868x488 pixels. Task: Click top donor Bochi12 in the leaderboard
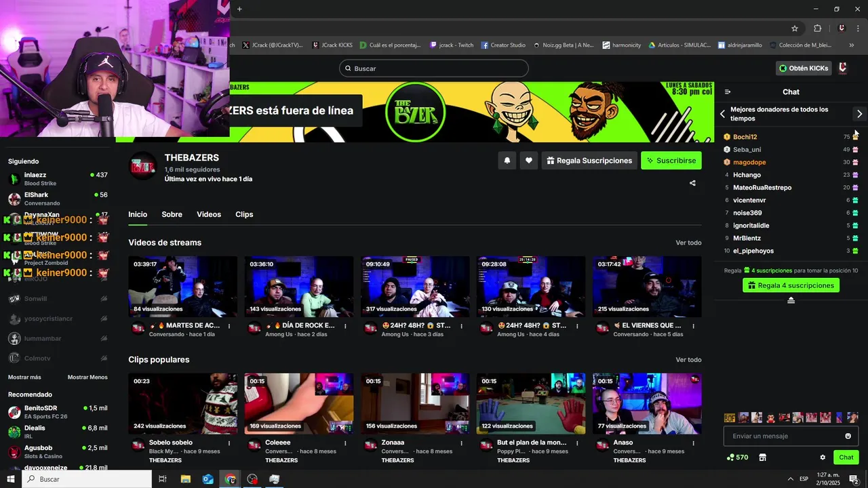point(745,137)
